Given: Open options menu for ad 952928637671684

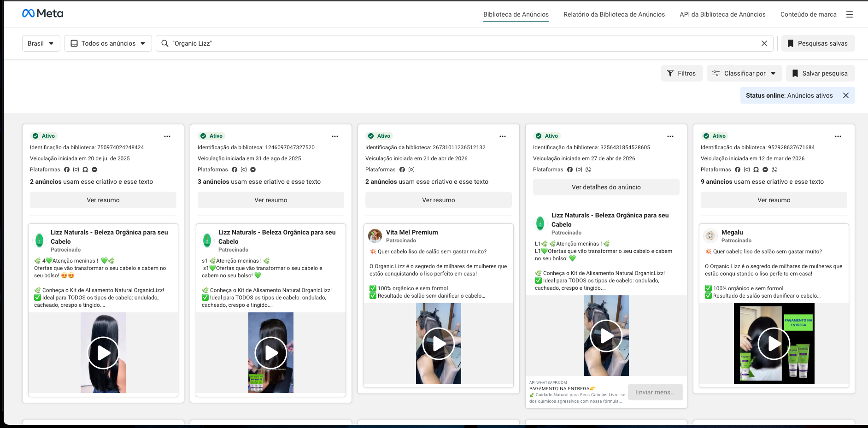Looking at the screenshot, I should (838, 136).
